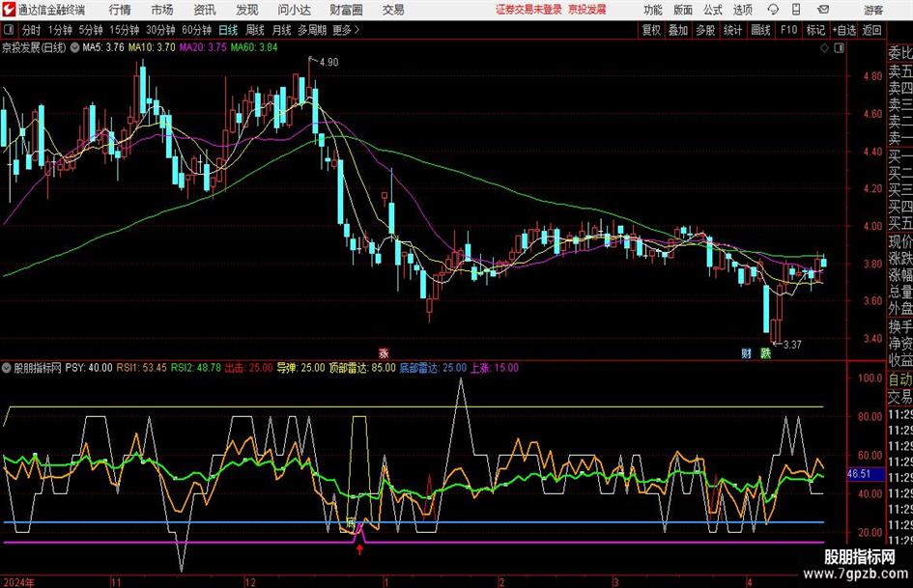Click the 证券交易未登录 login link
This screenshot has height=588, width=913.
click(528, 10)
